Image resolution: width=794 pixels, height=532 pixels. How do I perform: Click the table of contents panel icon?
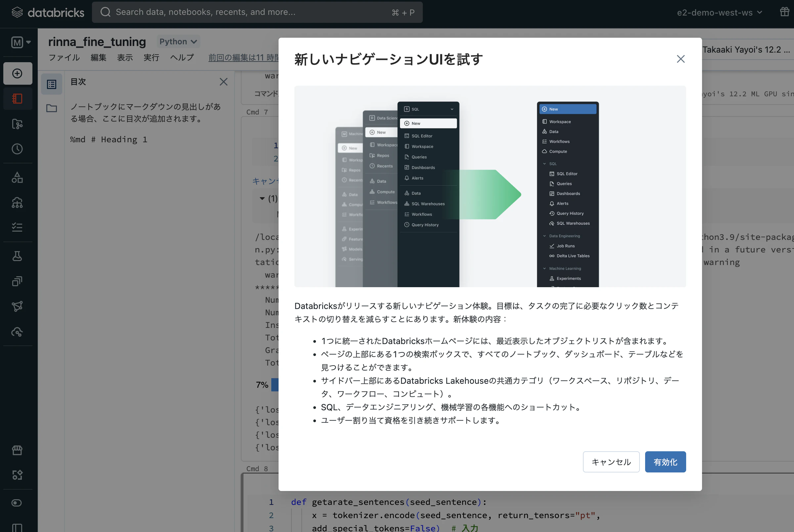[x=52, y=84]
